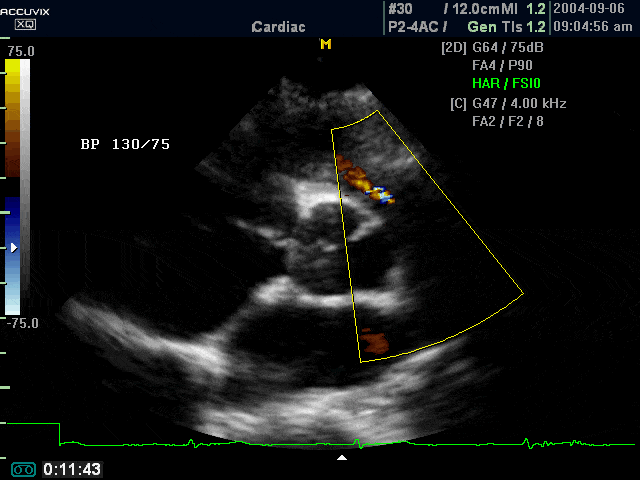Click the ACCUVIX XQ logo
This screenshot has width=640, height=480.
(x=20, y=16)
